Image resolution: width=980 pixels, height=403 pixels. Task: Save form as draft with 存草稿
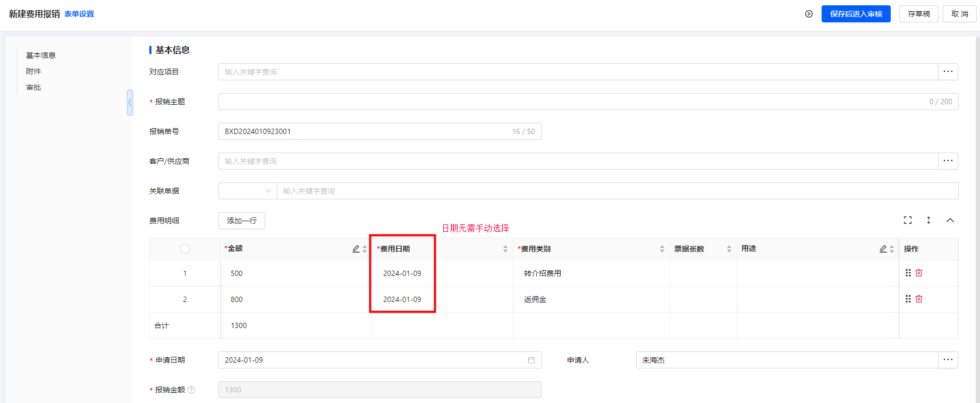(919, 14)
